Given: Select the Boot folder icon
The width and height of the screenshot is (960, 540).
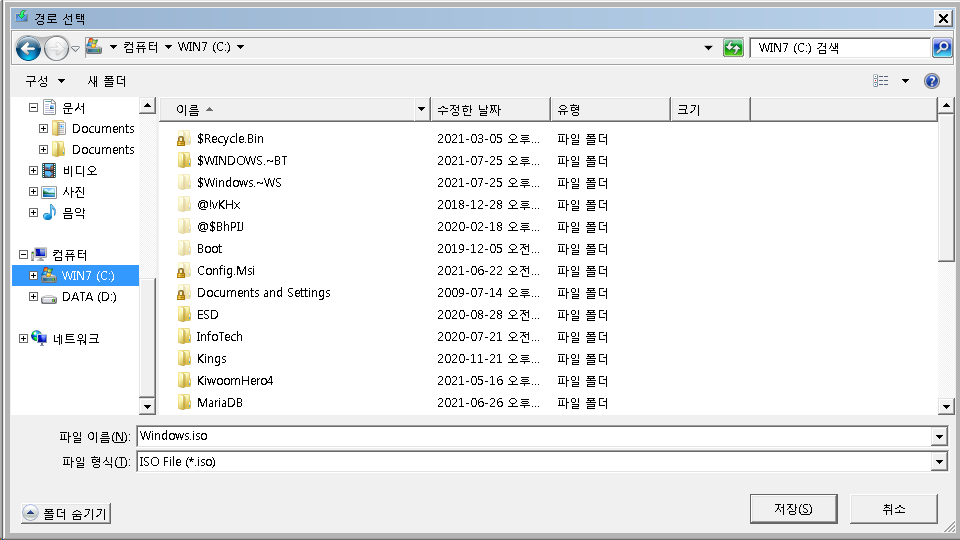Looking at the screenshot, I should pyautogui.click(x=183, y=249).
